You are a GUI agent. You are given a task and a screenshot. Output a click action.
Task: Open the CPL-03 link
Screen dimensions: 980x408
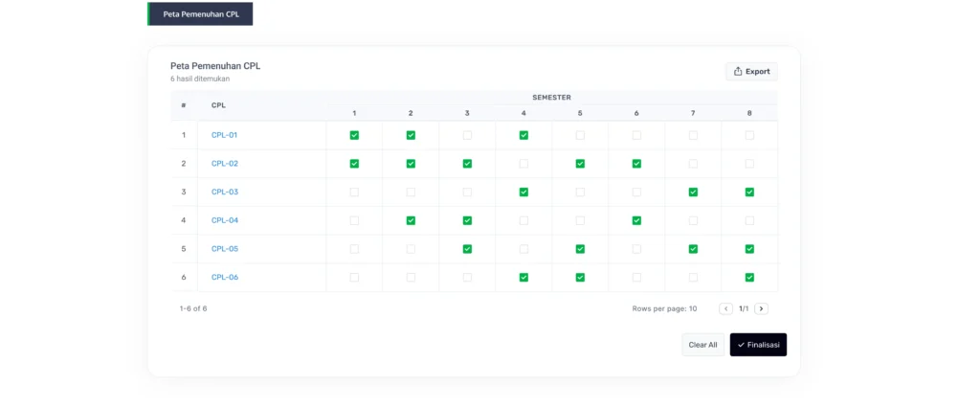pyautogui.click(x=224, y=193)
